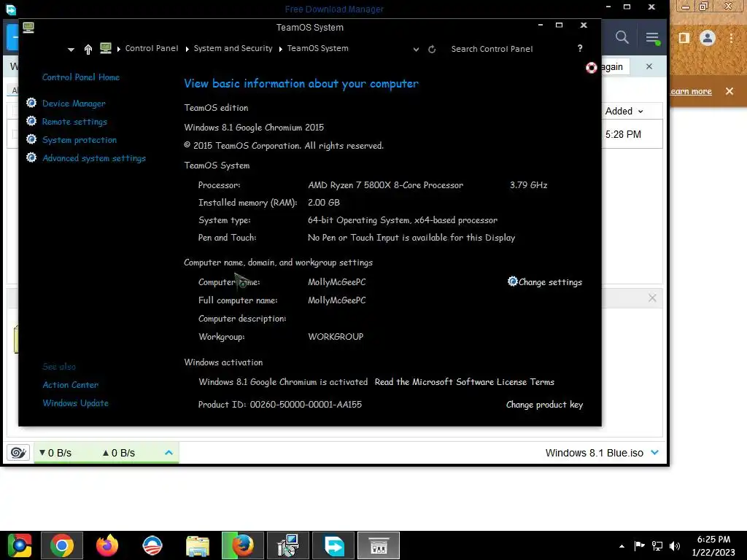Open Chrome profile avatar icon
The image size is (747, 560).
click(x=708, y=38)
